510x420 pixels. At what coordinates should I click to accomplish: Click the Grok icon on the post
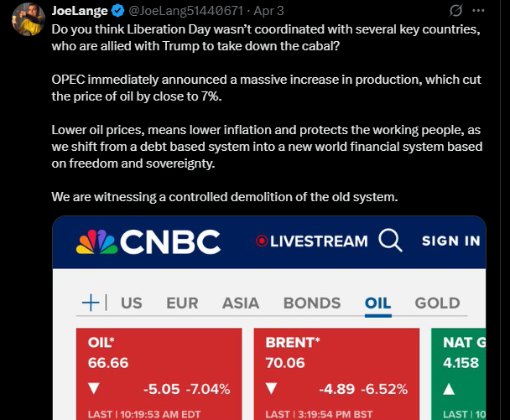point(457,12)
